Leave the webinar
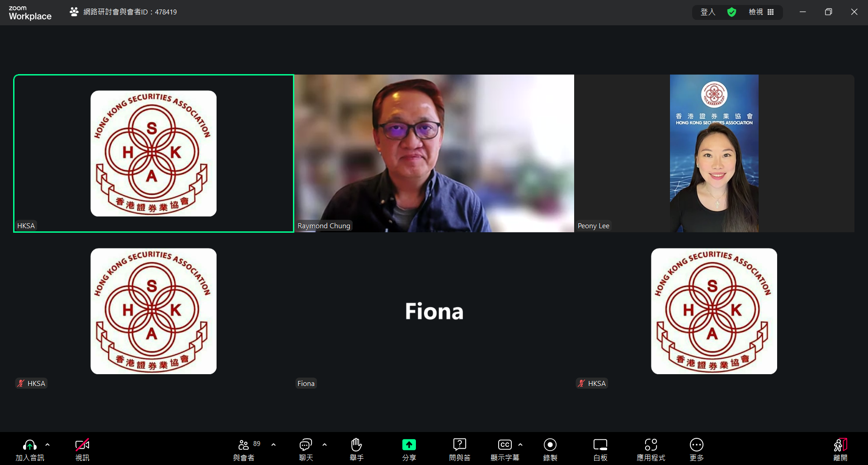The image size is (868, 465). pyautogui.click(x=840, y=446)
